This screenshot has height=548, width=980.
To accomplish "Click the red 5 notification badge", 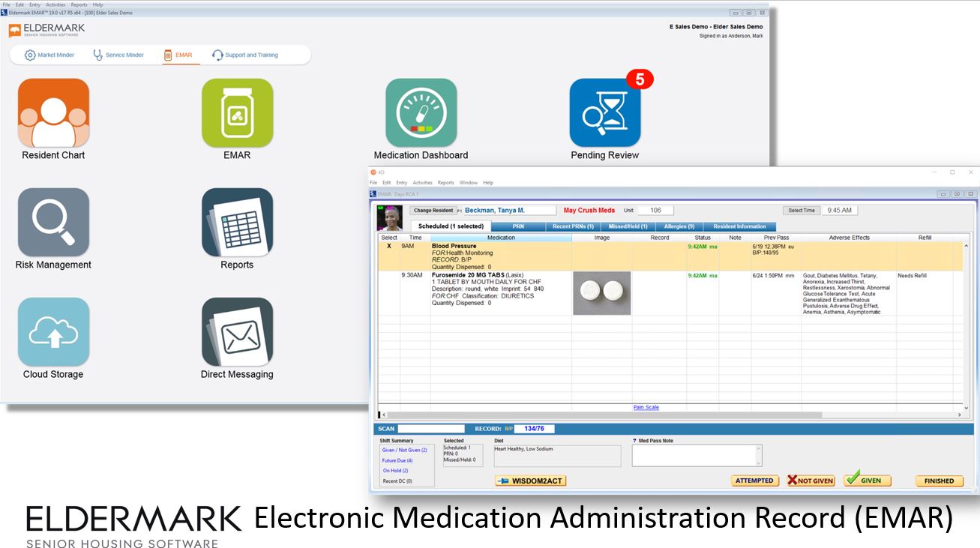I will pyautogui.click(x=640, y=79).
